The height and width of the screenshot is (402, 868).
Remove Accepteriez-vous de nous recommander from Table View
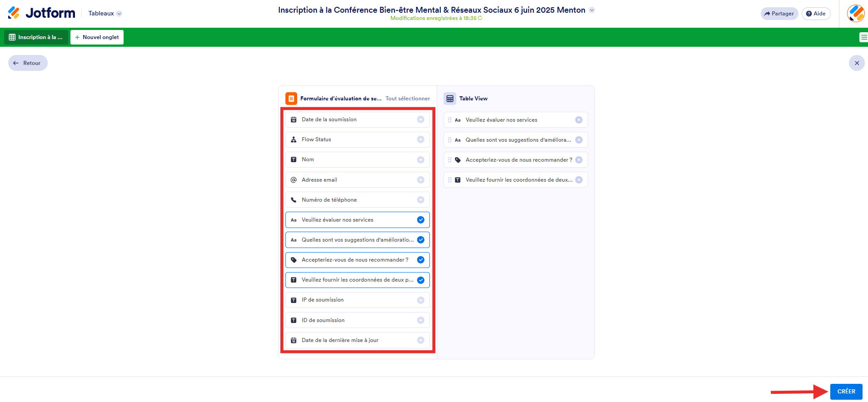coord(579,160)
